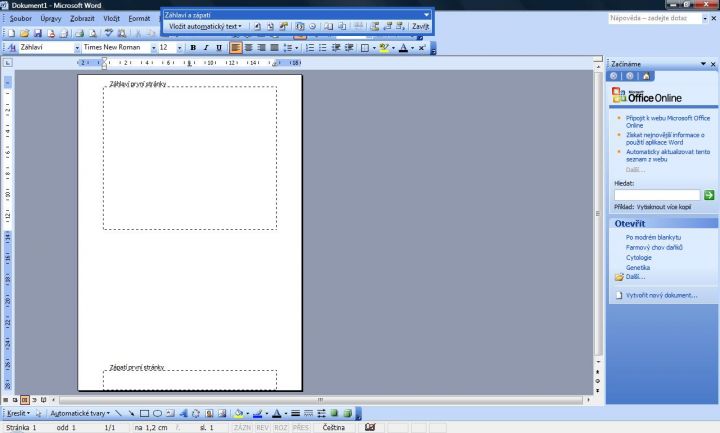Click the green search arrow in task pane
The height and width of the screenshot is (433, 720).
pos(709,195)
